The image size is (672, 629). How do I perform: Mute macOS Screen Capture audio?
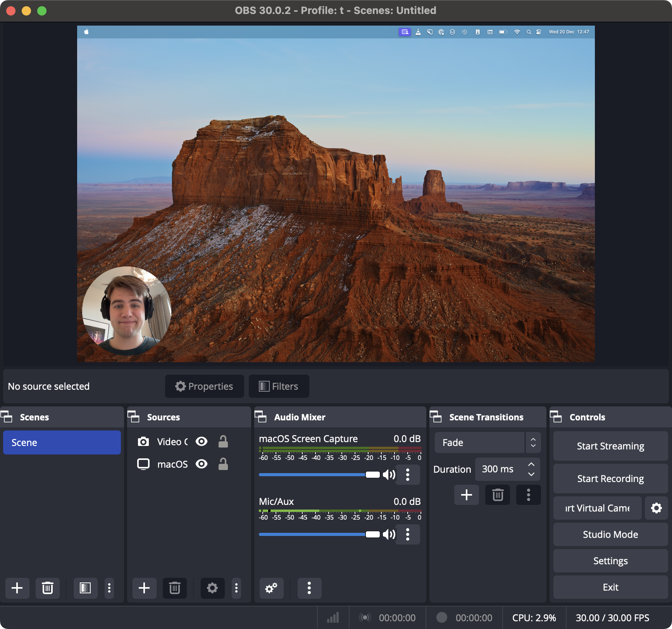(389, 475)
